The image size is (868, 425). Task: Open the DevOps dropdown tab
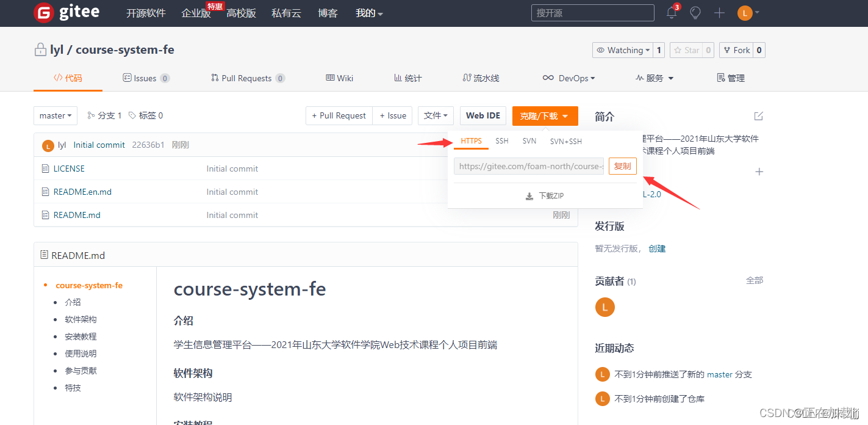coord(569,78)
